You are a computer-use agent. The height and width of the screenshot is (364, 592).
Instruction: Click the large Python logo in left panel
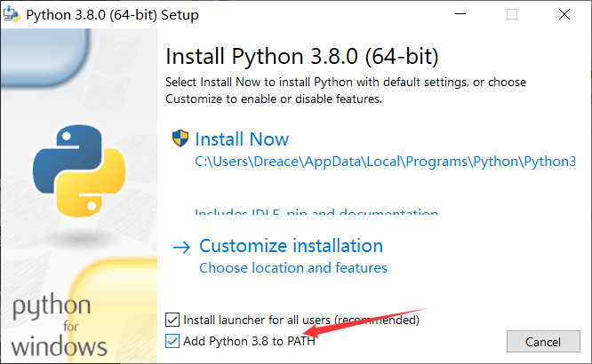[x=78, y=170]
